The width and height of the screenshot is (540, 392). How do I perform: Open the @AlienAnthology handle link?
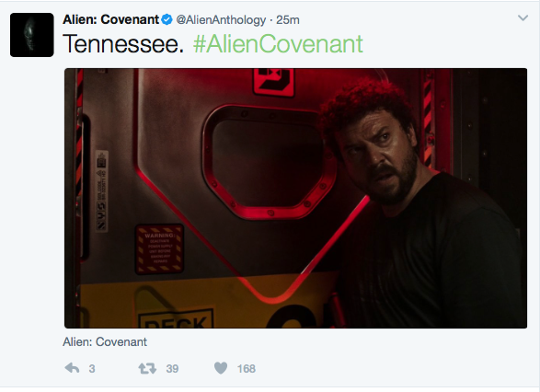(221, 20)
